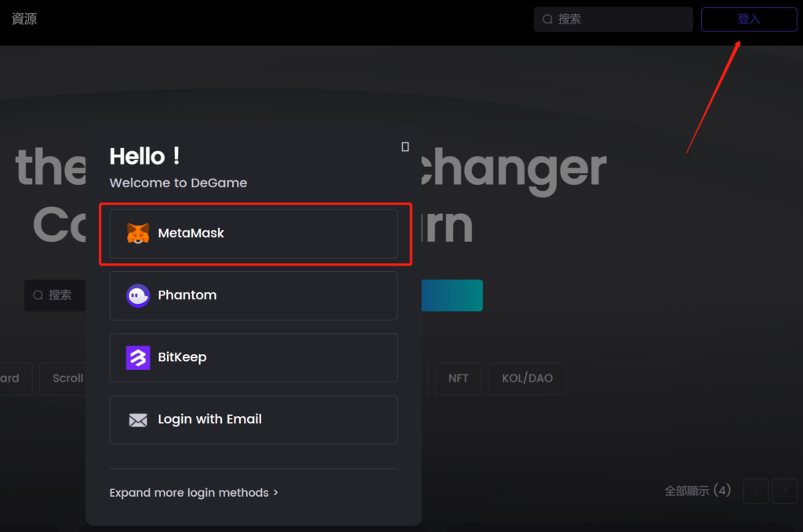Click the Hello ! heading

tap(144, 156)
